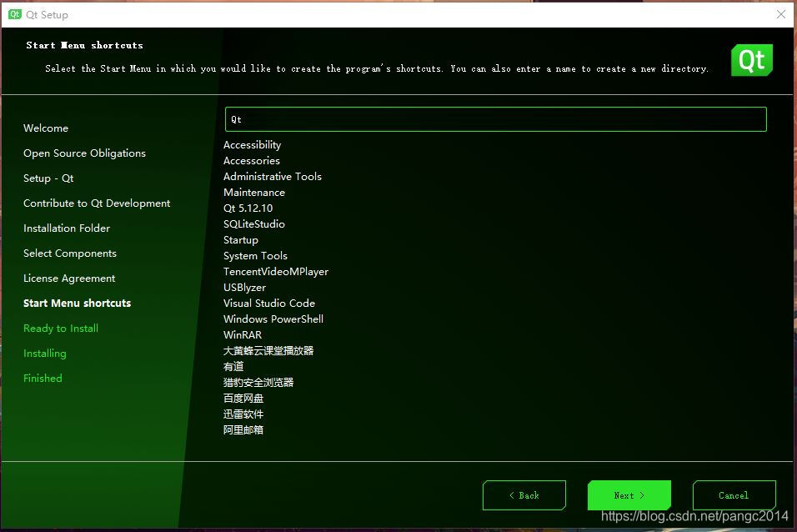The height and width of the screenshot is (532, 797).
Task: Click Qt icon in title bar
Action: pos(15,14)
